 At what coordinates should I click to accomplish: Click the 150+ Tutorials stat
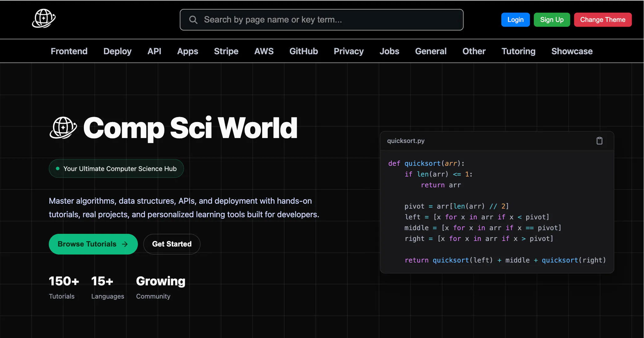(64, 287)
